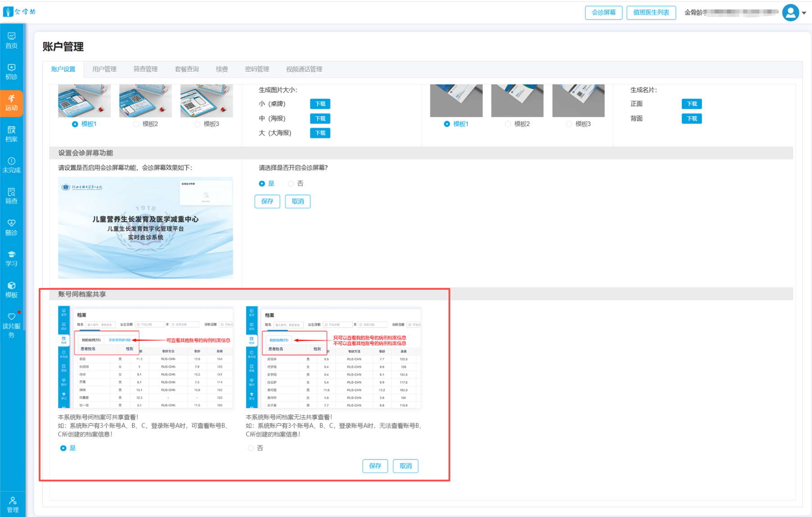Go to 初诊 in the sidebar
The image size is (812, 517).
(x=12, y=72)
